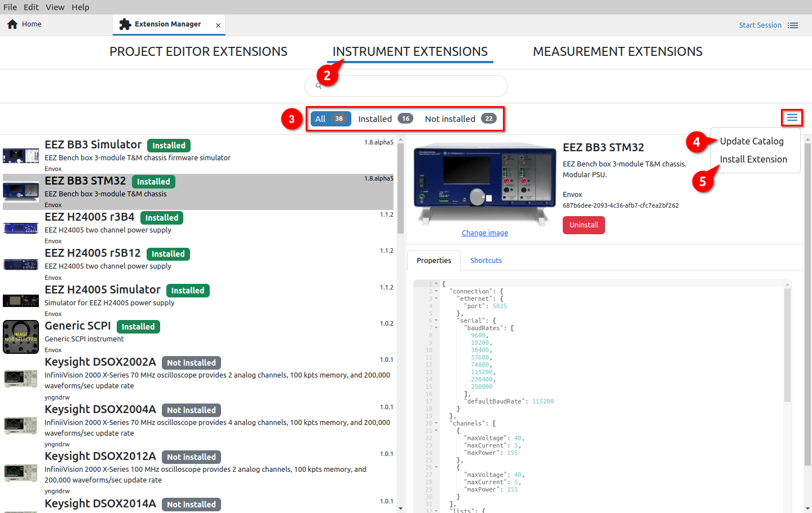Click the Uninstall button
812x513 pixels.
[584, 225]
